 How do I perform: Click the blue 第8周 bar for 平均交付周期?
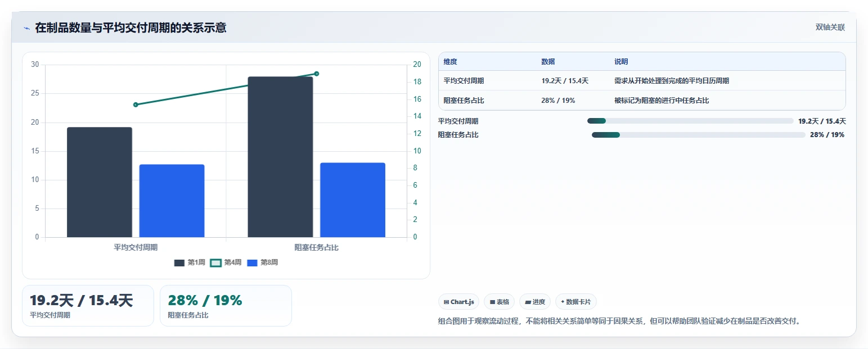[172, 201]
